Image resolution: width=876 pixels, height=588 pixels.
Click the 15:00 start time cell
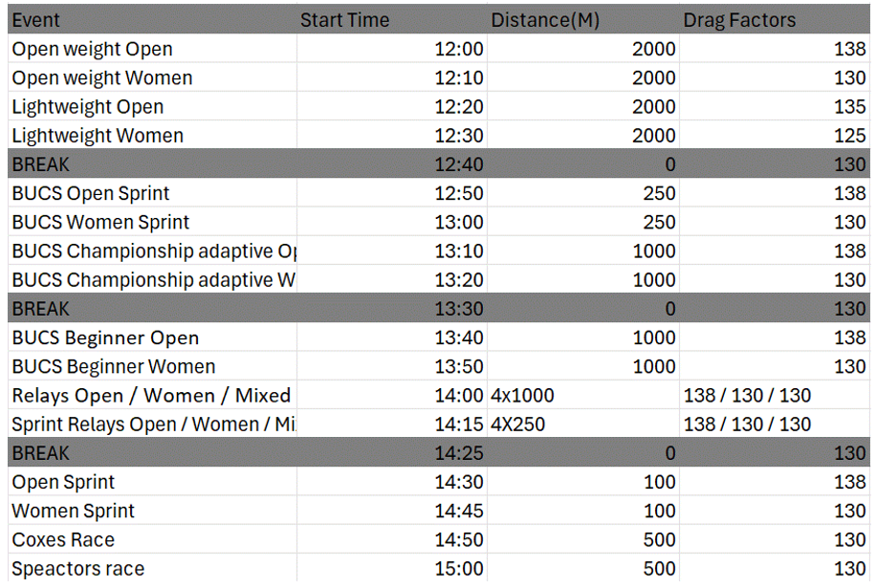point(390,569)
